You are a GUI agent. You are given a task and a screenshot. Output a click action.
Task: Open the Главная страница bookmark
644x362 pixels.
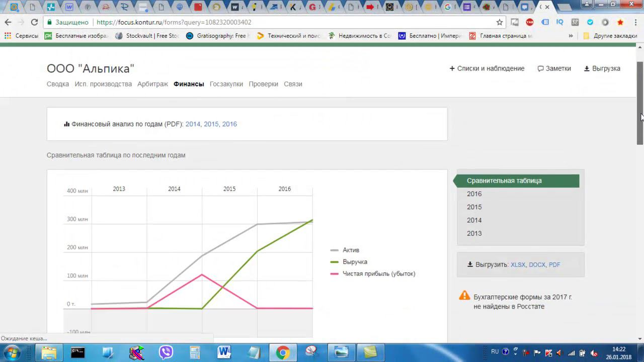pos(501,36)
